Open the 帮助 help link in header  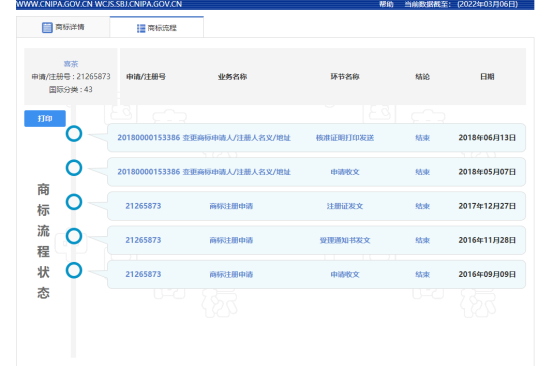tap(386, 4)
